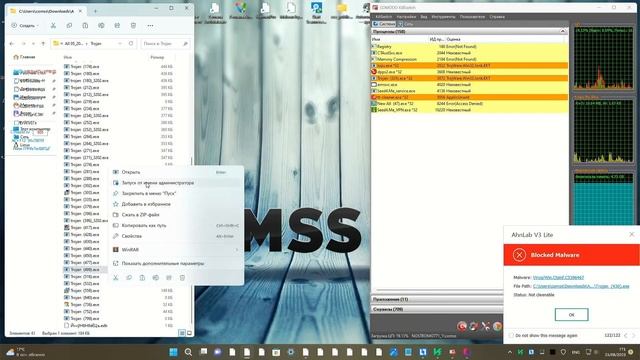The width and height of the screenshot is (640, 360).
Task: Select the Registry process row in KillSwitch
Action: [x=469, y=47]
